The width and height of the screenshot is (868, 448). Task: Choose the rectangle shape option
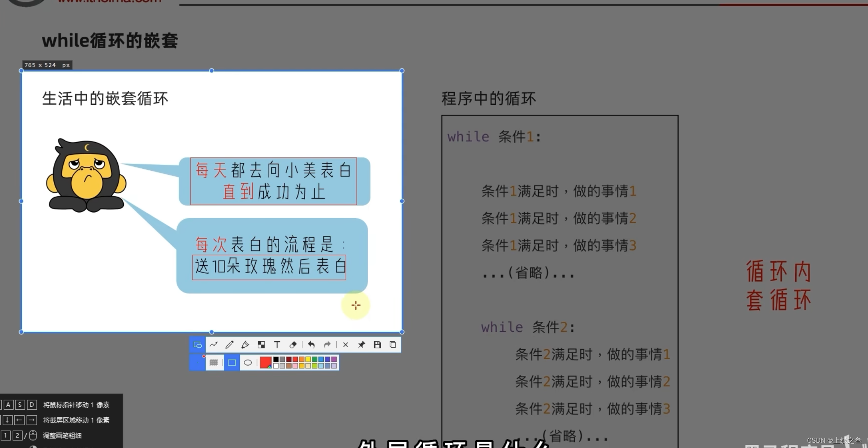tap(232, 363)
